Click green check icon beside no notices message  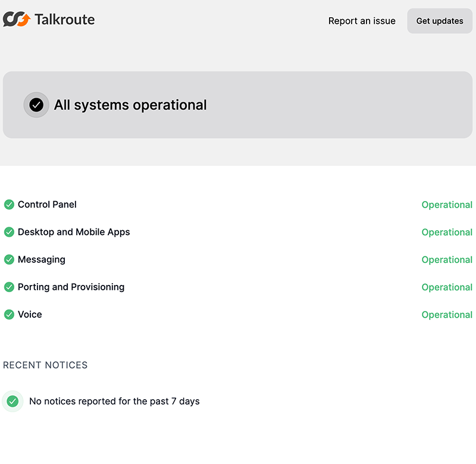click(x=12, y=402)
